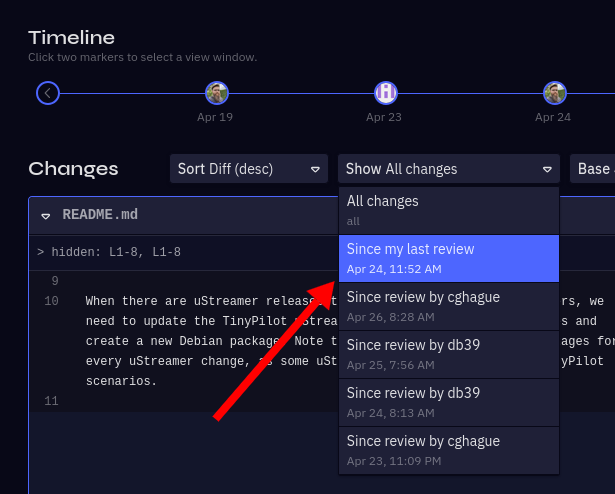Image resolution: width=615 pixels, height=494 pixels.
Task: Click line number 11 in the diff
Action: 51,401
